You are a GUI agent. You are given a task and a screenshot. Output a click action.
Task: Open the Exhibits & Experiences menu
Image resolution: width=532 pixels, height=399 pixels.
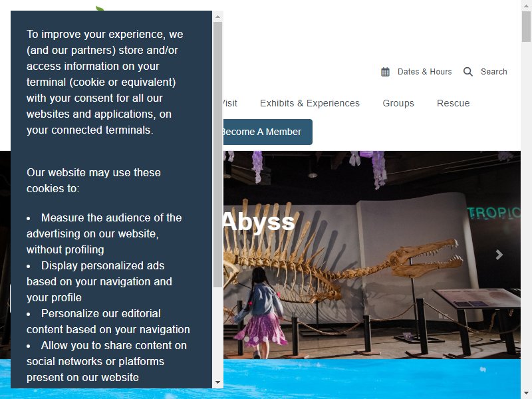(x=310, y=103)
